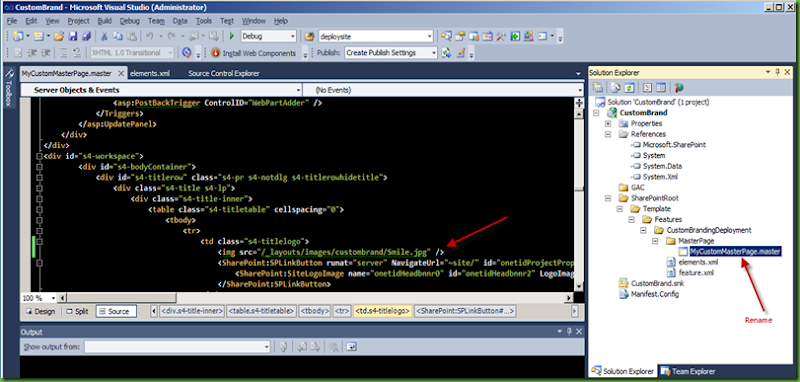The height and width of the screenshot is (382, 800).
Task: Switch to the Team Explorer tab
Action: click(689, 371)
